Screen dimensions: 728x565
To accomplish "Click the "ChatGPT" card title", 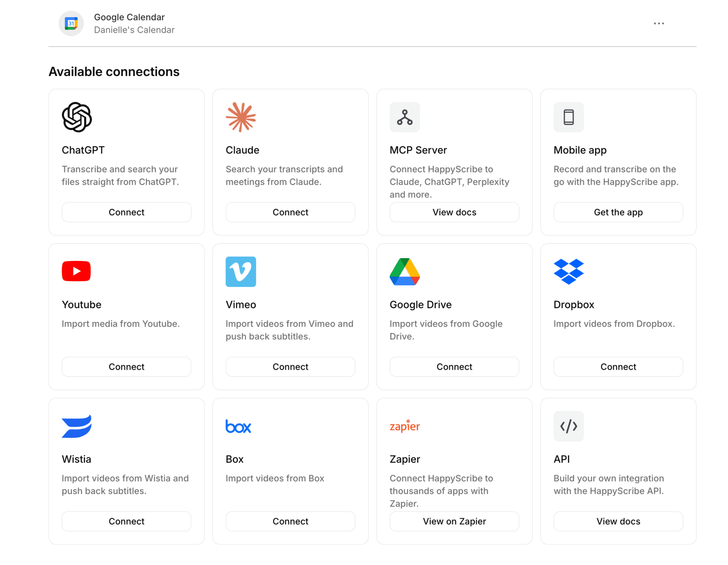I will click(83, 150).
